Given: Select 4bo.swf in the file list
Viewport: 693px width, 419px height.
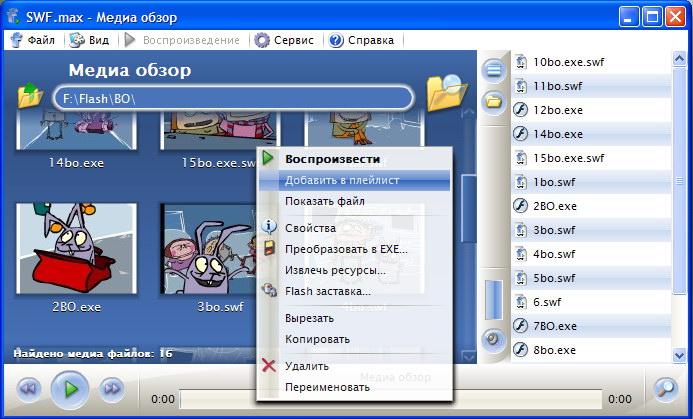Looking at the screenshot, I should pos(591,254).
